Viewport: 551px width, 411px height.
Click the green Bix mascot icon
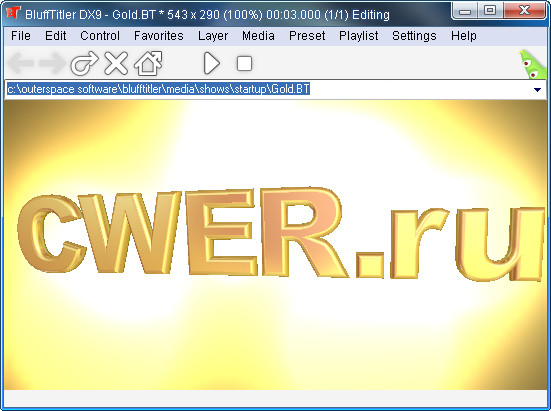point(532,64)
